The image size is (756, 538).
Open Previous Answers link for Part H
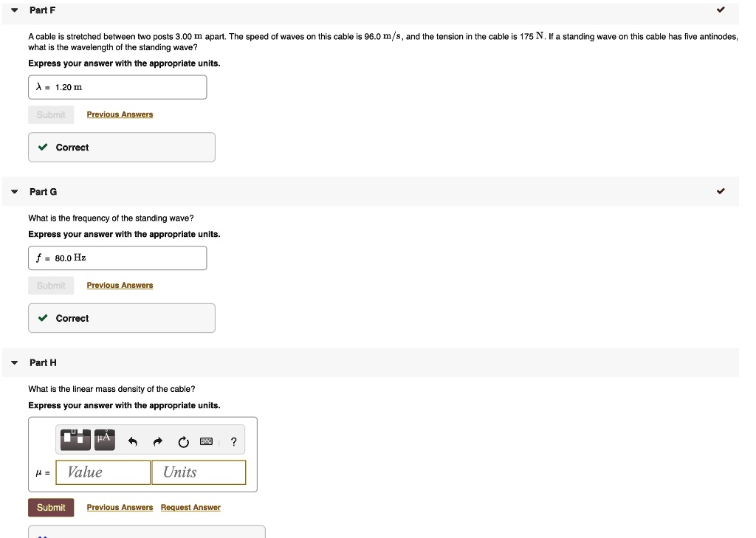[x=120, y=508]
